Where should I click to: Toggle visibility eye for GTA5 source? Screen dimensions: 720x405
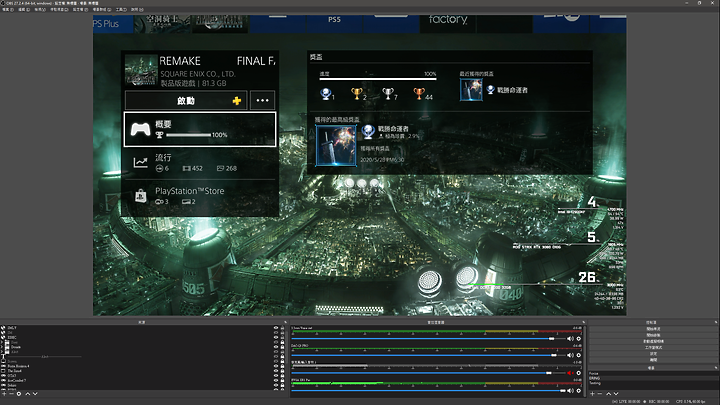click(x=276, y=376)
